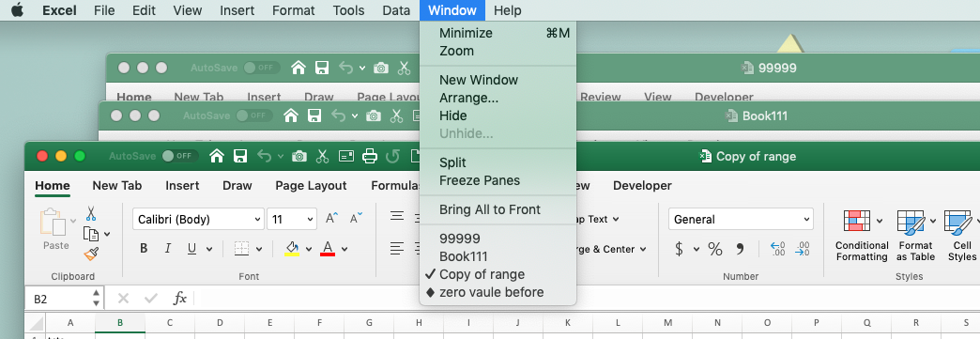This screenshot has height=339, width=980.
Task: Open Home icon in Copy of range window
Action: tap(216, 156)
